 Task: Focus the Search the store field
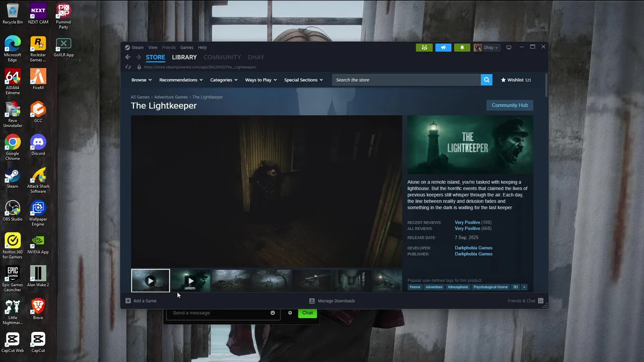coord(407,80)
